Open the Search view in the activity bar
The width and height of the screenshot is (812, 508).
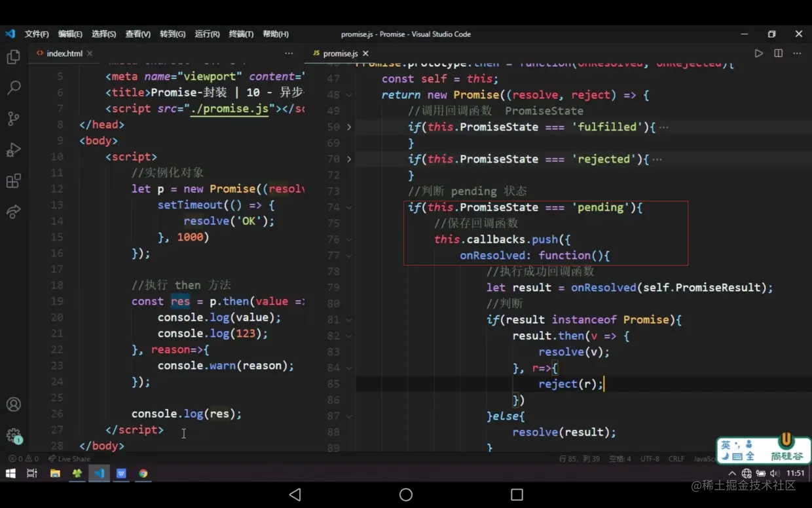coord(13,88)
